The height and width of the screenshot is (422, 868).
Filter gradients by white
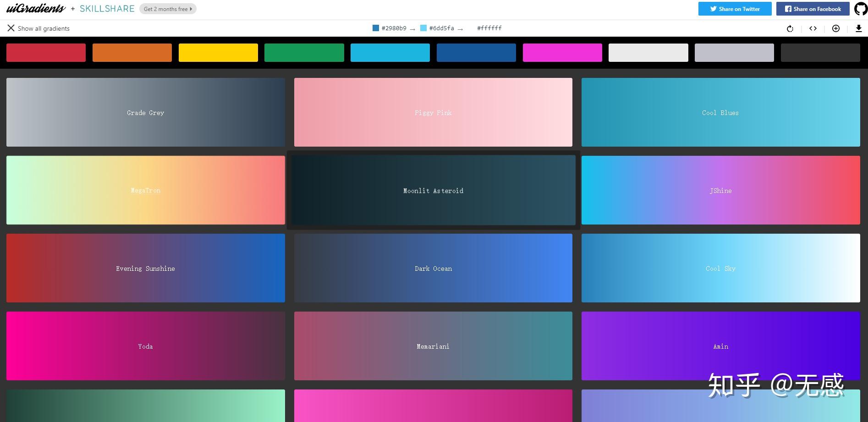click(648, 53)
